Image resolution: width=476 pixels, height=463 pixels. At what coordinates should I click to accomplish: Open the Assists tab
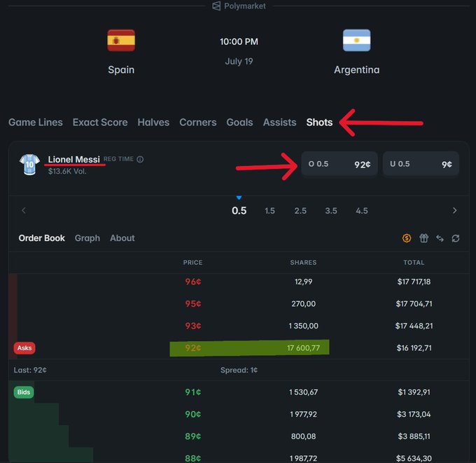click(279, 123)
